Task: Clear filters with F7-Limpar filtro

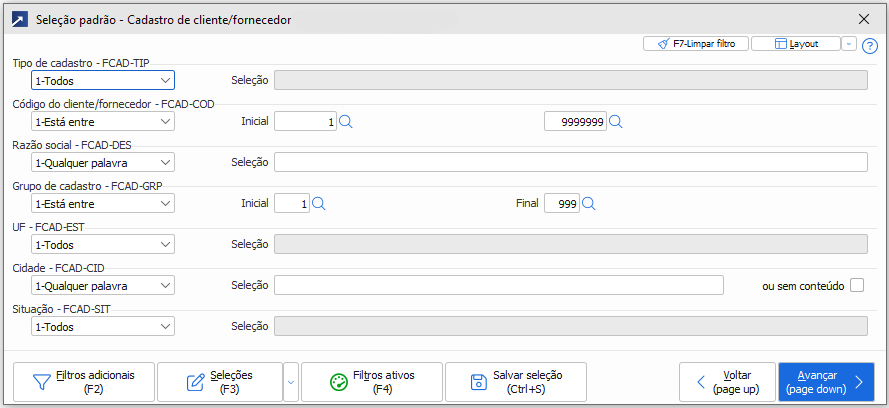Action: coord(696,44)
